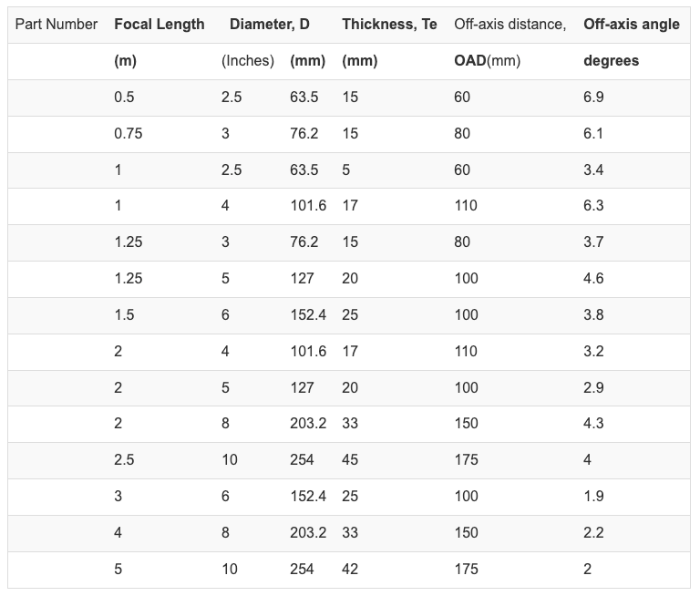Viewport: 700px width, 596px height.
Task: Click the Focal Length column header
Action: point(160,25)
